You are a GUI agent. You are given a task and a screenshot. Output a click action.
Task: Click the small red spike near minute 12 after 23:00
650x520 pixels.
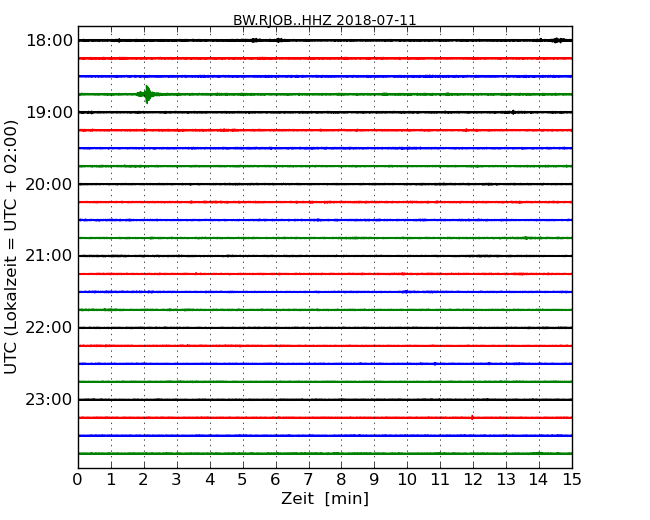click(472, 418)
